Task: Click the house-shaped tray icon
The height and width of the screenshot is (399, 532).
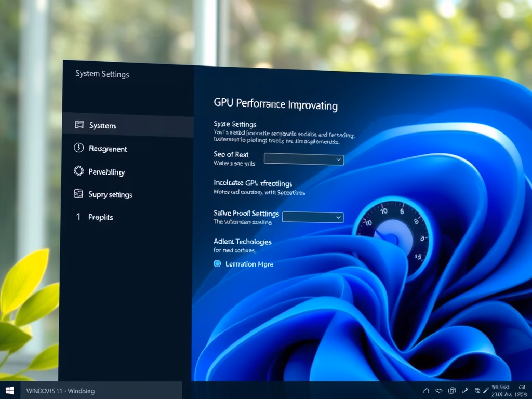Action: (426, 391)
